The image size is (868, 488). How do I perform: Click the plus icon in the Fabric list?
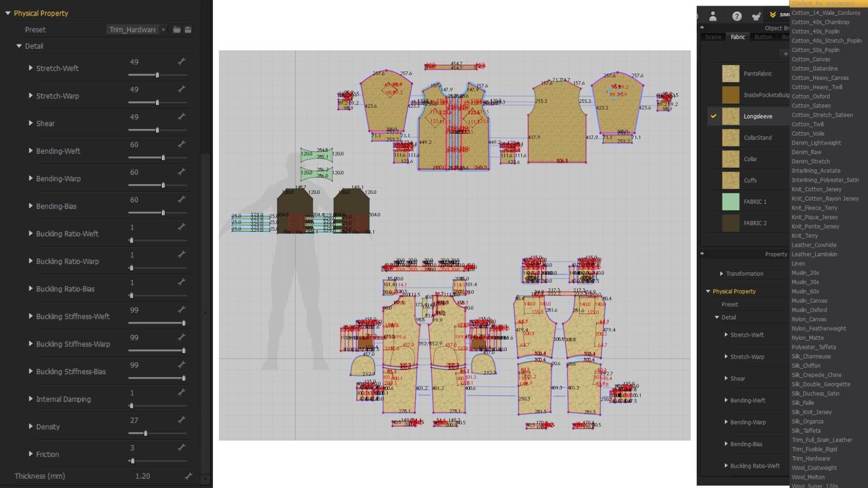pyautogui.click(x=786, y=54)
